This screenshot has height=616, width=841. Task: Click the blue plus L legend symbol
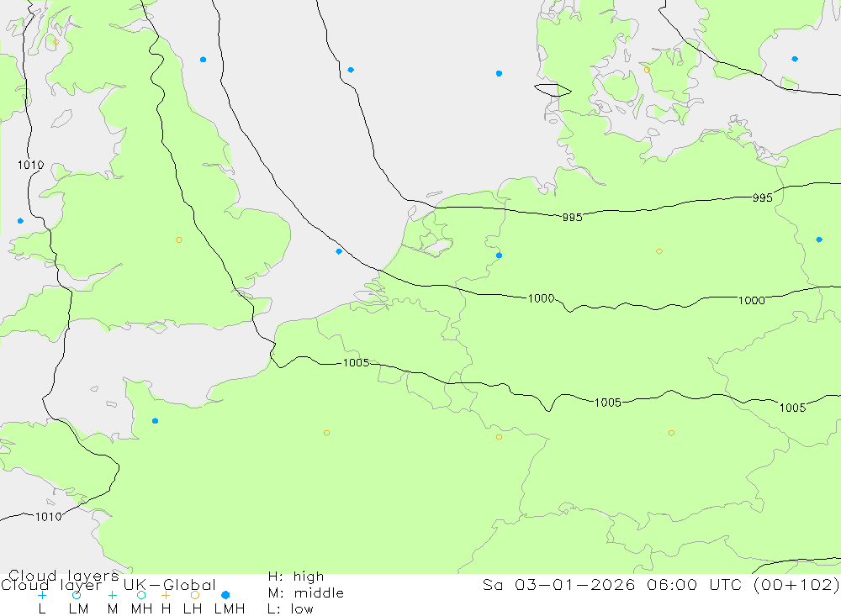pyautogui.click(x=42, y=595)
